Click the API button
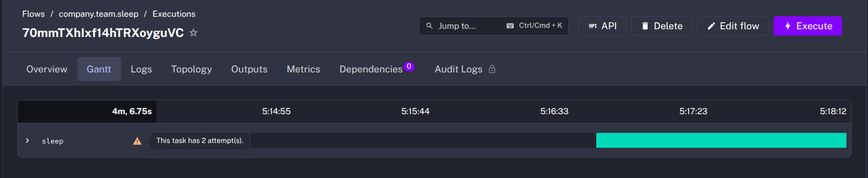868x178 pixels. pos(602,26)
